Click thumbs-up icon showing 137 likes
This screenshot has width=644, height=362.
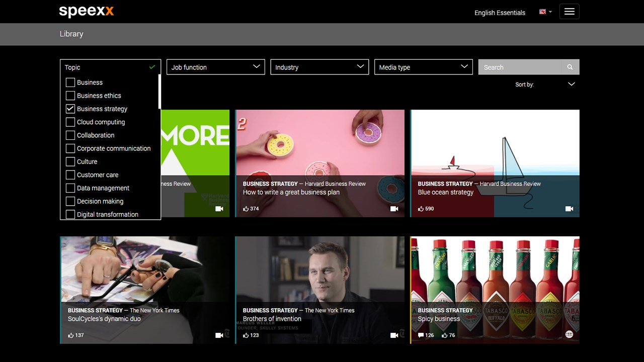click(x=71, y=335)
